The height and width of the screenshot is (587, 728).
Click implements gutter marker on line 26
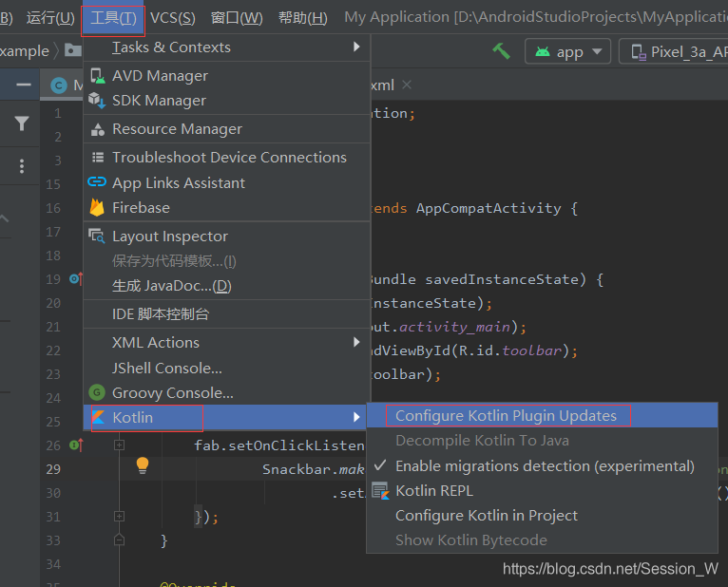(76, 445)
